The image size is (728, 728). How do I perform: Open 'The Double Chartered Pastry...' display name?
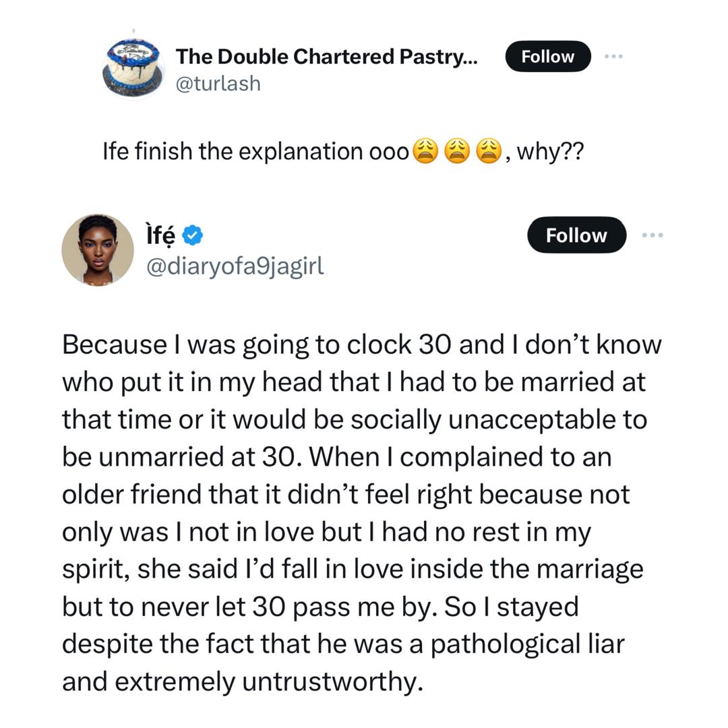pyautogui.click(x=326, y=57)
